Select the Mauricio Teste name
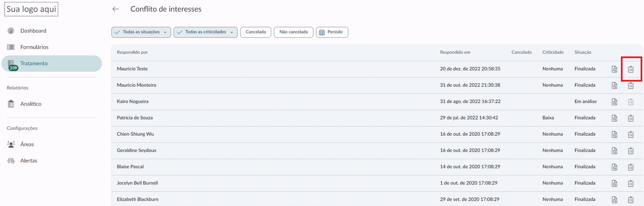The height and width of the screenshot is (206, 644). click(x=132, y=69)
